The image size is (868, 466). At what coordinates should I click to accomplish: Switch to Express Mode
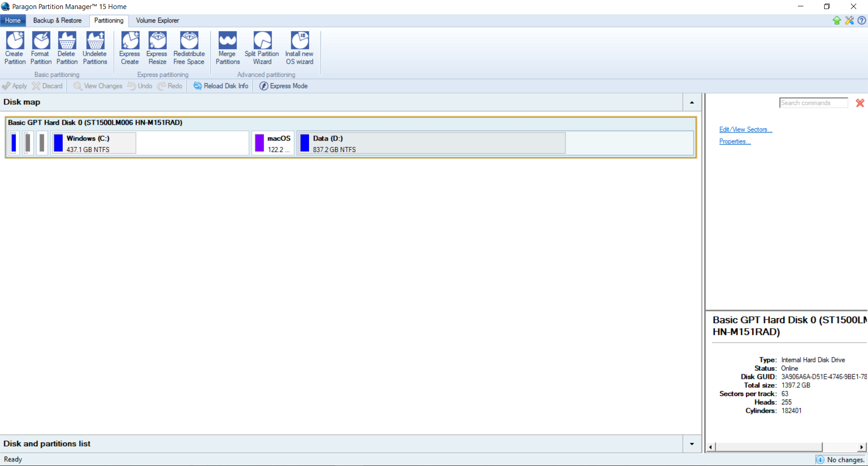click(283, 86)
